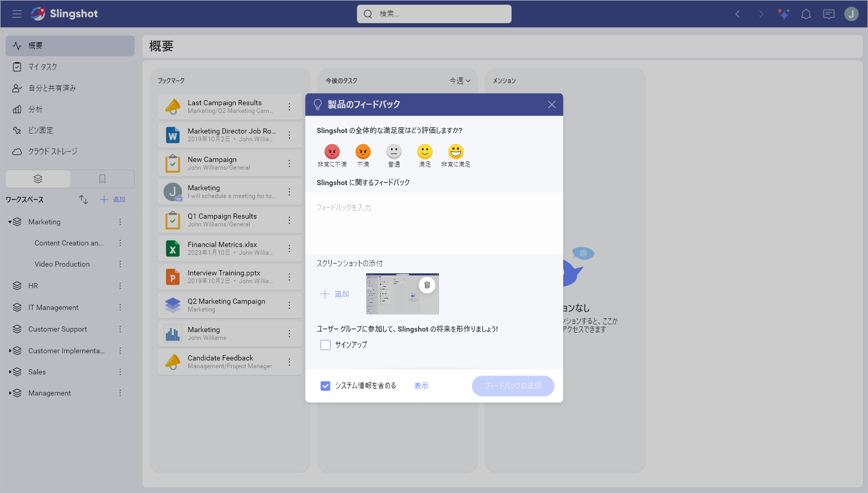Open Q1 Campaign Results options menu

289,220
